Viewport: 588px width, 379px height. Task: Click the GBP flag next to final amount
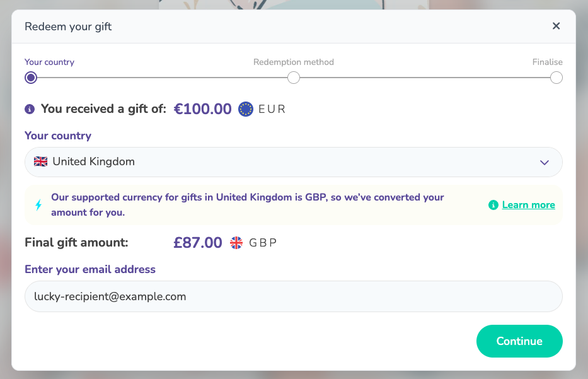(236, 242)
